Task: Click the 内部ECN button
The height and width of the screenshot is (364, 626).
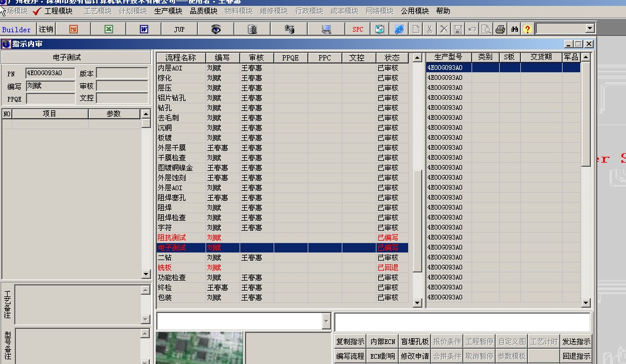Action: click(x=382, y=342)
